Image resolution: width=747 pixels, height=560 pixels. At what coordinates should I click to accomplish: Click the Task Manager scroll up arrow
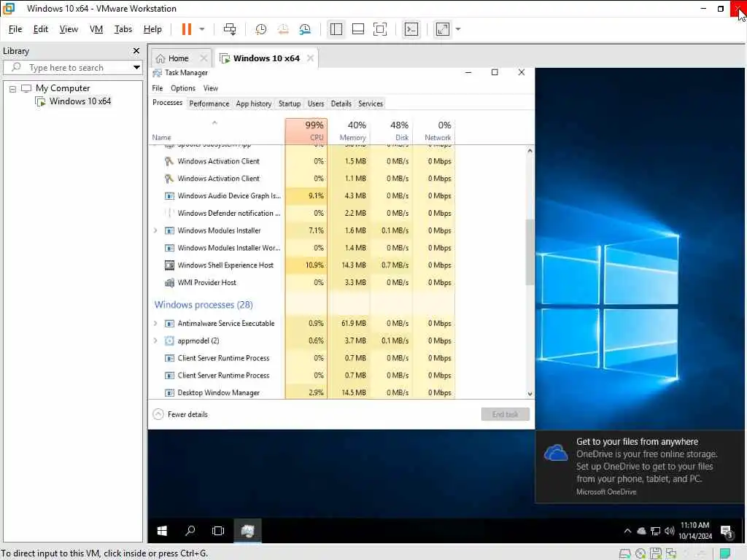point(530,150)
